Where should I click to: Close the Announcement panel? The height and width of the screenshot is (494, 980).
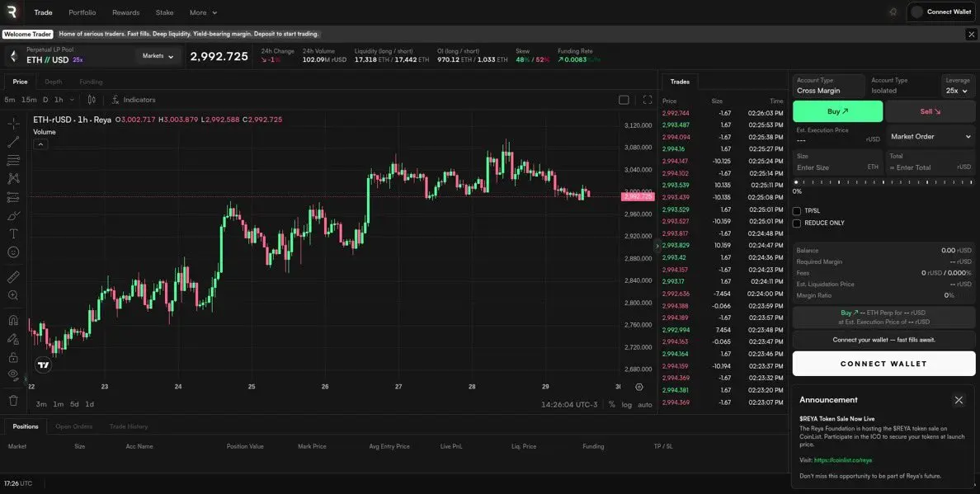959,400
